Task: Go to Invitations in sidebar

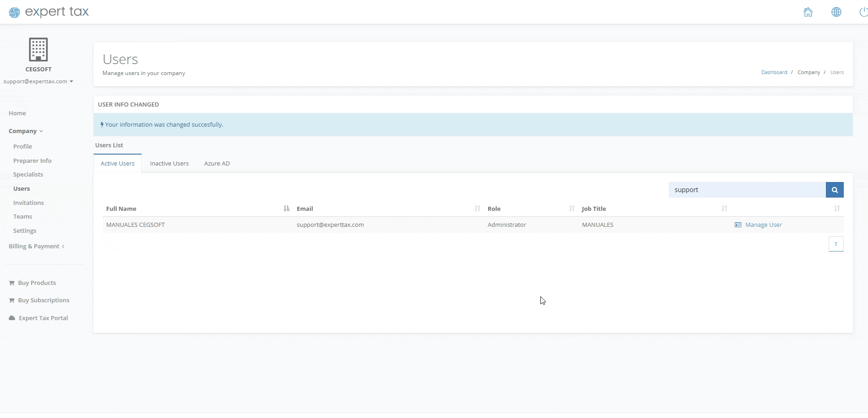Action: point(28,203)
